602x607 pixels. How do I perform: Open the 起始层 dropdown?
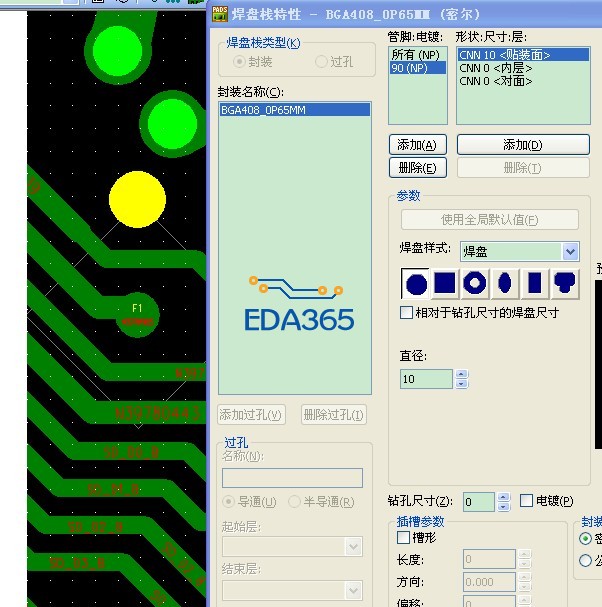point(353,547)
